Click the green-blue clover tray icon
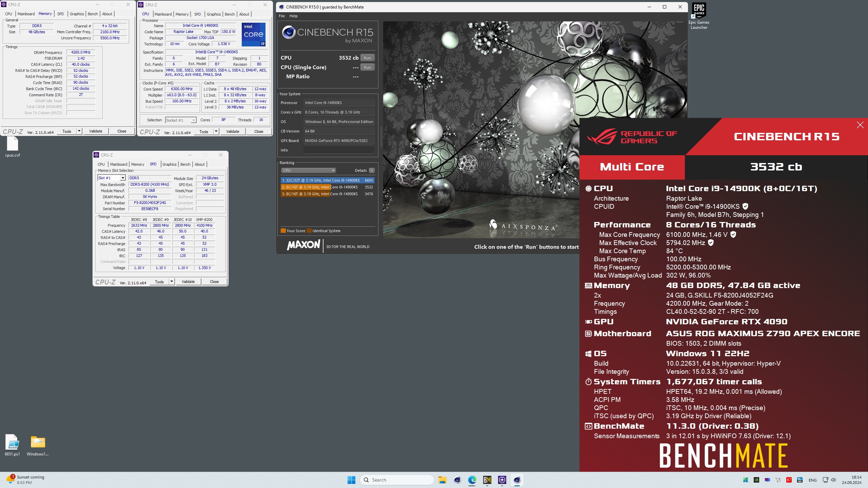Image resolution: width=868 pixels, height=488 pixels. pos(746,480)
